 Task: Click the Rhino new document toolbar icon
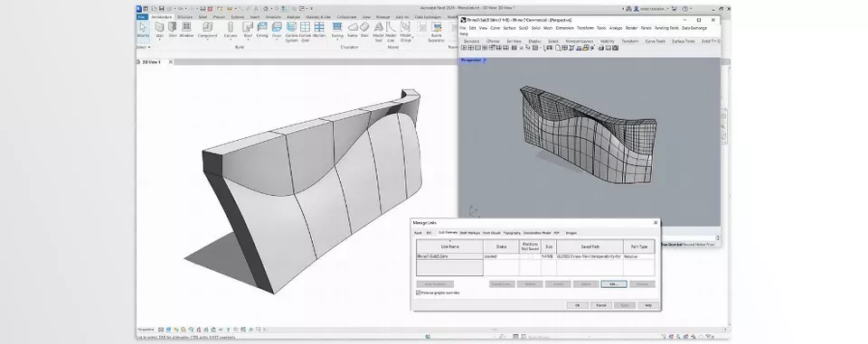[x=558, y=48]
